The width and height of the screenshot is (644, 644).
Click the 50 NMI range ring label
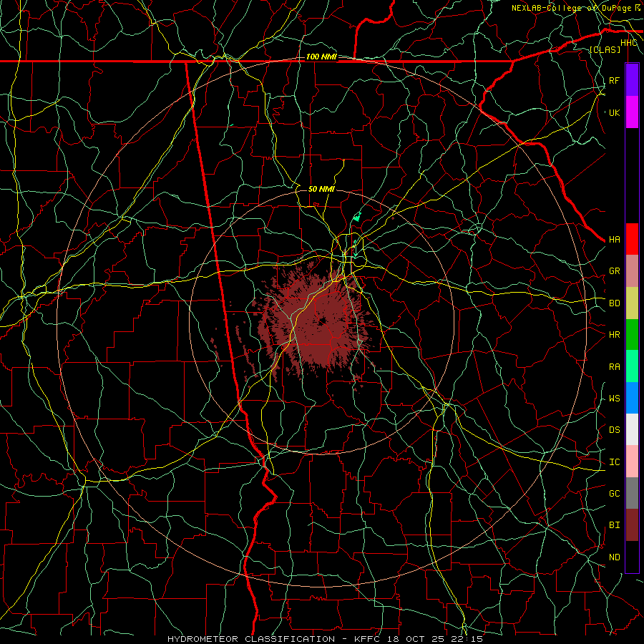(x=321, y=189)
